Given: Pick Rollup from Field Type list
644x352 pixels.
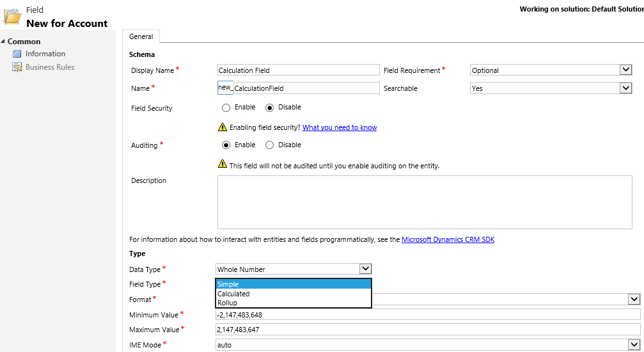Looking at the screenshot, I should 294,303.
